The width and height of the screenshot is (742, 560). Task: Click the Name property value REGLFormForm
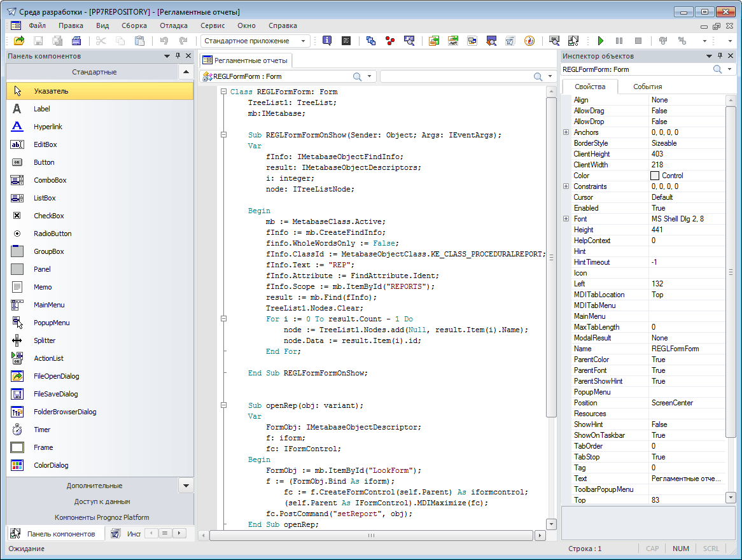[675, 349]
